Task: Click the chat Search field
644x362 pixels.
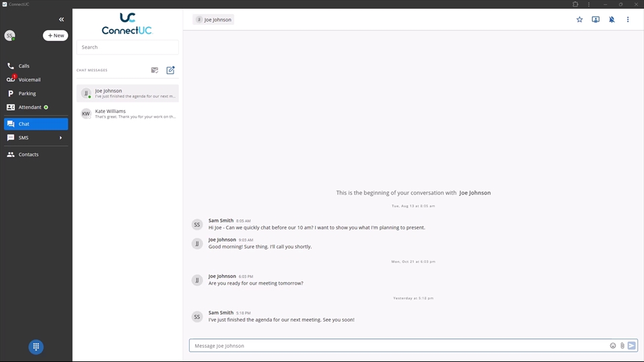Action: [127, 47]
